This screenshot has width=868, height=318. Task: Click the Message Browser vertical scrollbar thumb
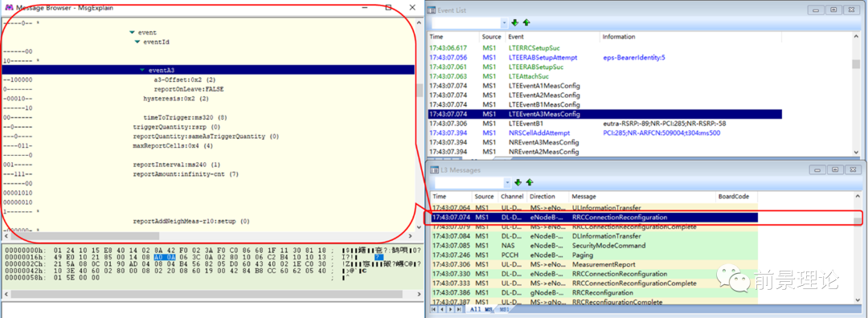click(420, 90)
